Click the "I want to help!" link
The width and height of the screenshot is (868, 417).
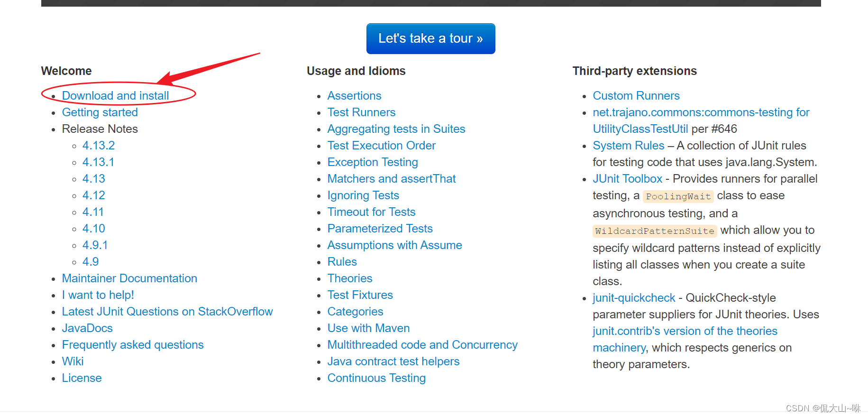point(98,295)
